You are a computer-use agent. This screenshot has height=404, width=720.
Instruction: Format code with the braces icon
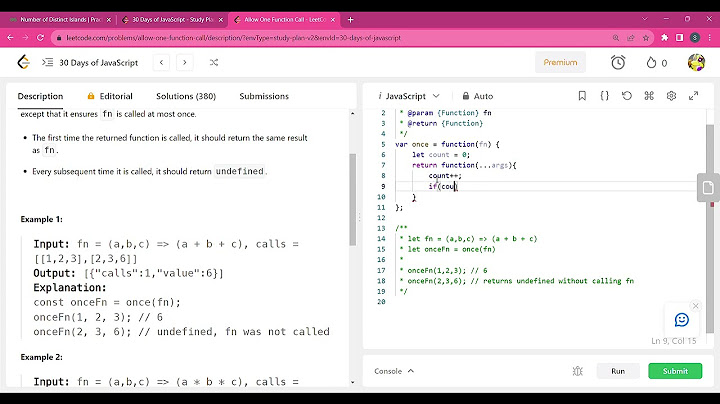(x=604, y=96)
